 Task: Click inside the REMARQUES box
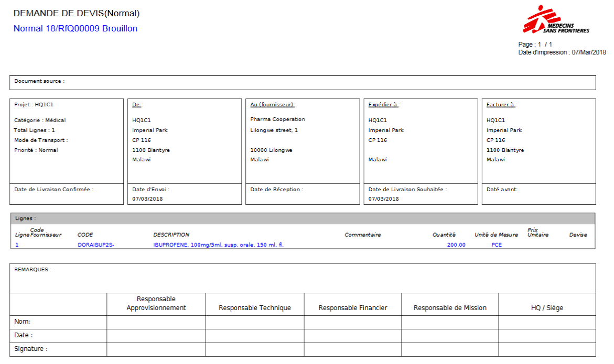(303, 279)
